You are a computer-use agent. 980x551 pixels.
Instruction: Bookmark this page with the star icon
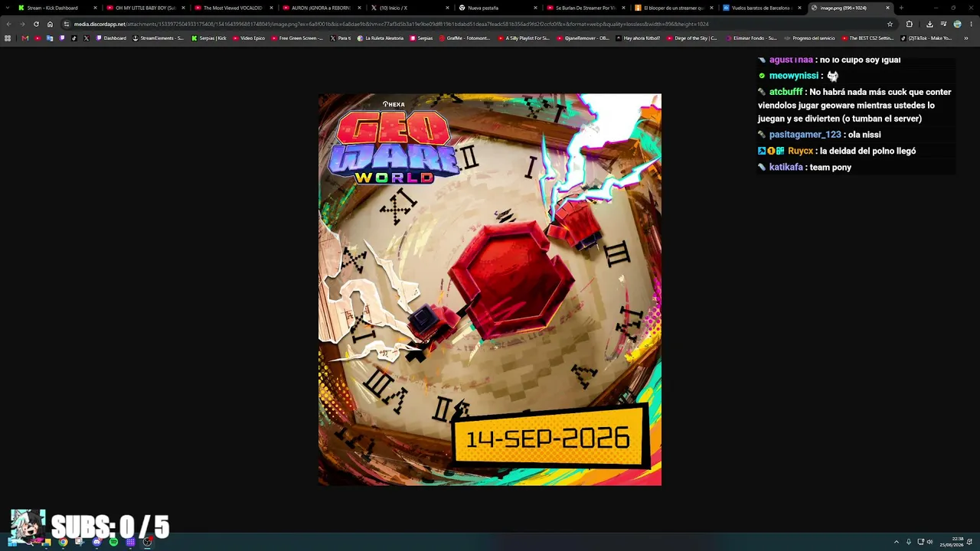pos(890,24)
